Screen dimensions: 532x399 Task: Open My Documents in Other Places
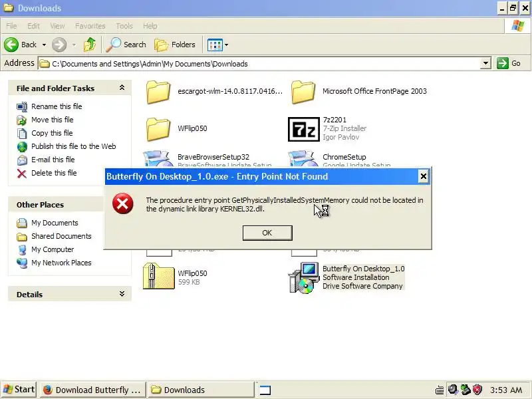pos(55,223)
